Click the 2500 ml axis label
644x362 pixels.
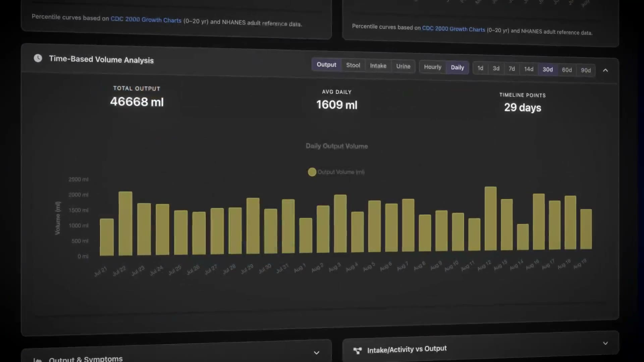(78, 179)
